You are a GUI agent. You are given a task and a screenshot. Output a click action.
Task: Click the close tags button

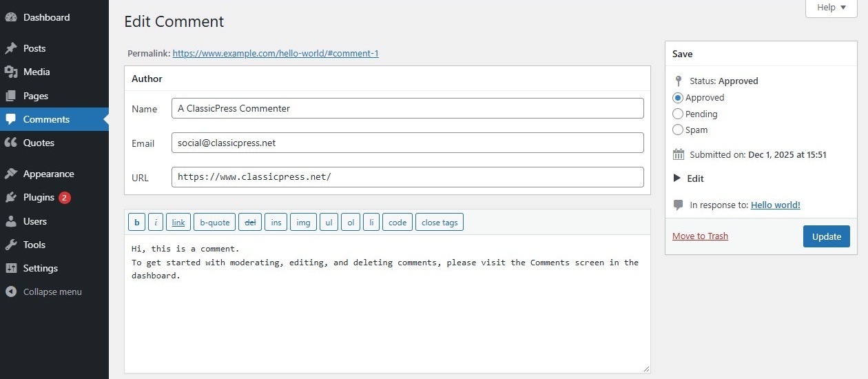pyautogui.click(x=440, y=222)
